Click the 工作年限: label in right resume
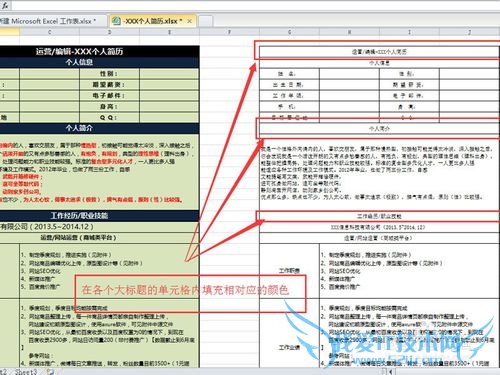 click(x=289, y=96)
